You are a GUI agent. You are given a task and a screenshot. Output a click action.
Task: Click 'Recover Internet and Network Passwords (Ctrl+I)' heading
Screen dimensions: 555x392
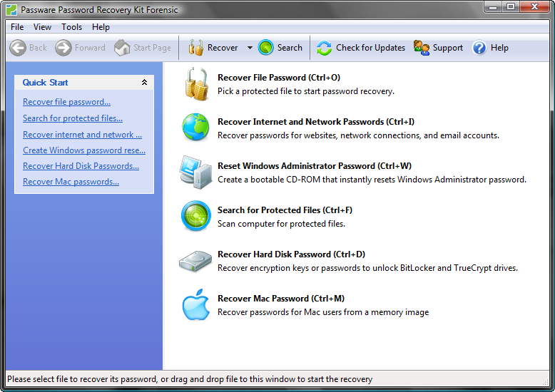click(x=316, y=122)
